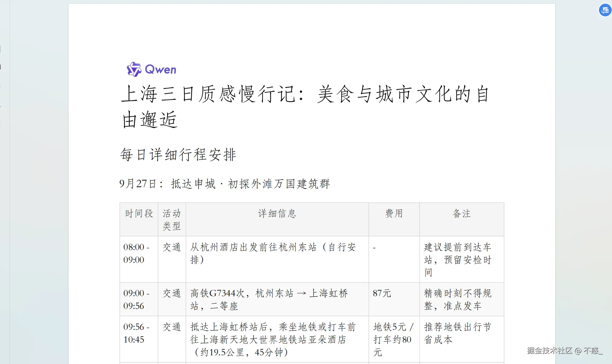Screen dimensions: 612x364
Task: Click the Qwen star logo icon
Action: click(x=134, y=69)
